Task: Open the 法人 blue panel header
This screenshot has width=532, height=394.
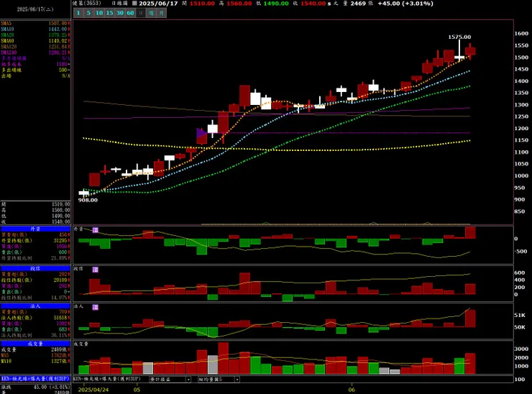Action: coord(35,306)
